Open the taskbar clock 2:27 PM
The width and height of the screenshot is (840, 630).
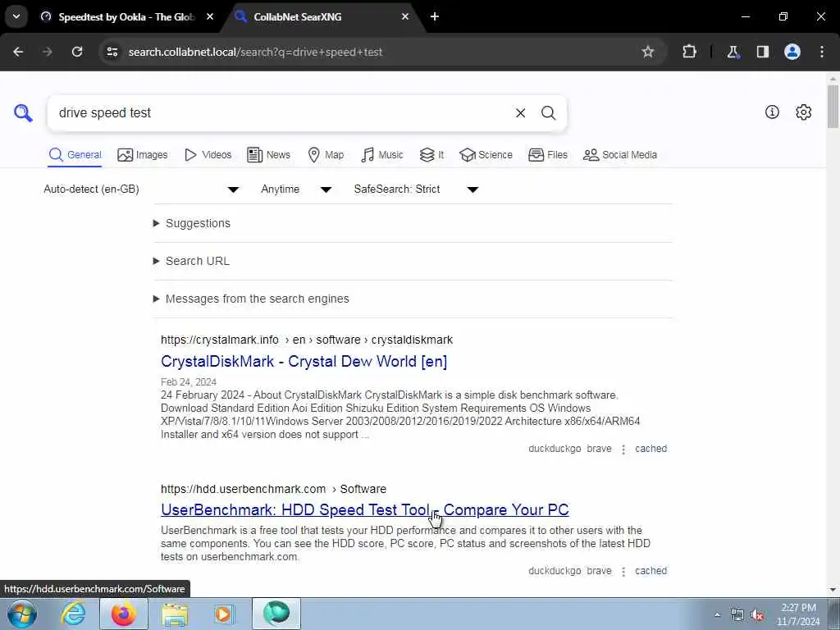pyautogui.click(x=798, y=614)
